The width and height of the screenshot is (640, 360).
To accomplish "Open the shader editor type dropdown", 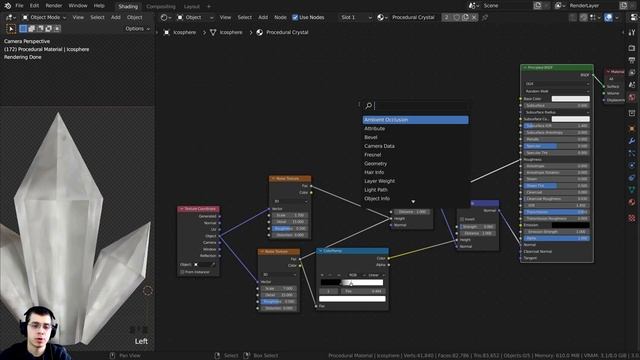I will [165, 18].
